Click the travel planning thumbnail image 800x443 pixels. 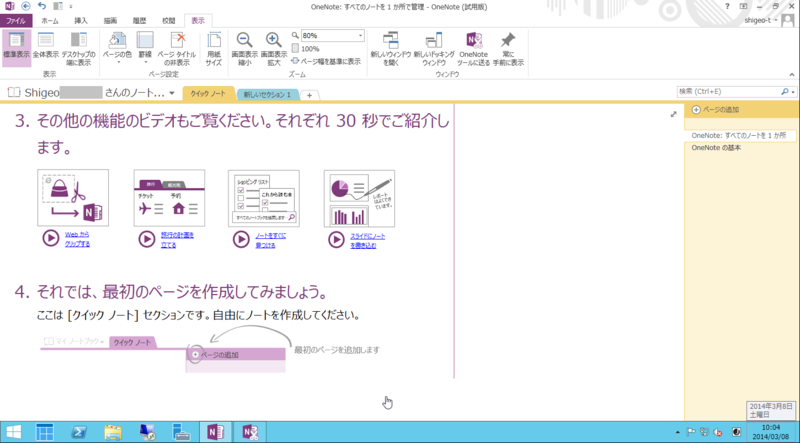(x=169, y=198)
